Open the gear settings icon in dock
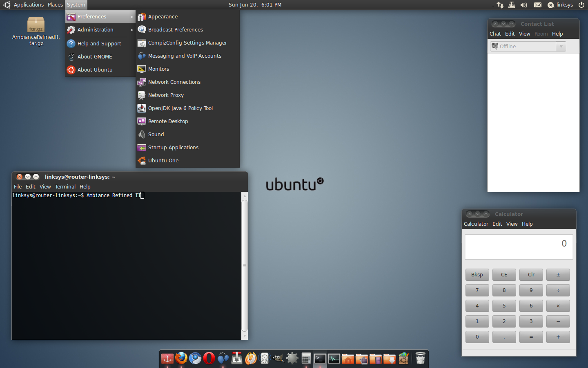This screenshot has height=368, width=588. tap(292, 359)
